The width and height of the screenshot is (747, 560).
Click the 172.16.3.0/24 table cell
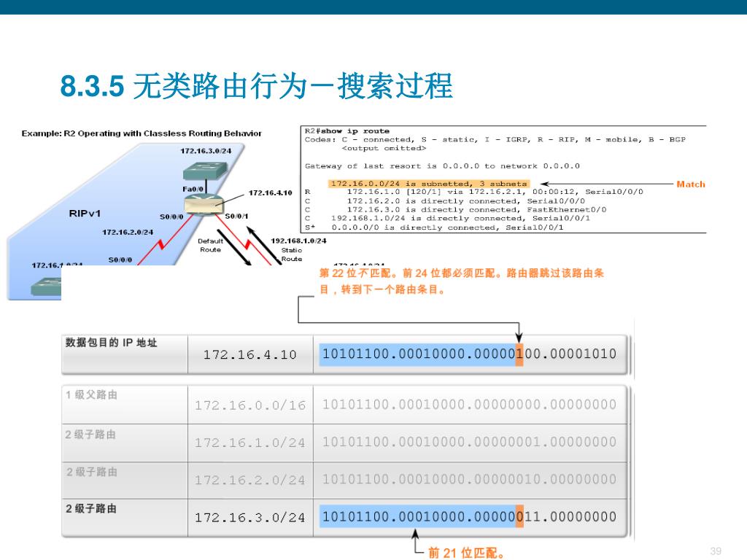(x=250, y=518)
